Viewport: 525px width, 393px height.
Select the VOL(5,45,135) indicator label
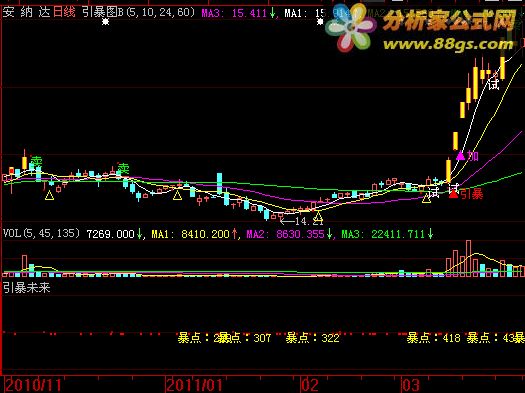[42, 233]
